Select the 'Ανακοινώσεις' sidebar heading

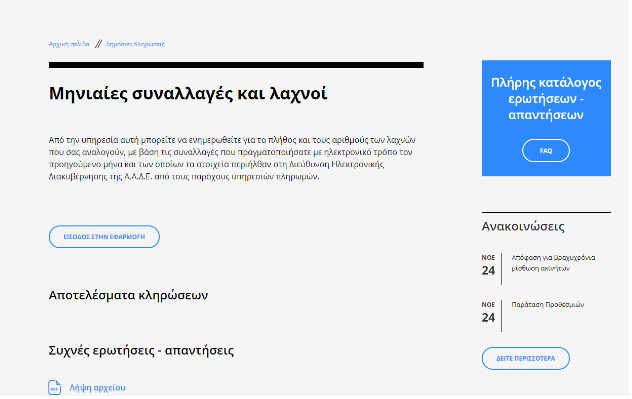pyautogui.click(x=523, y=227)
